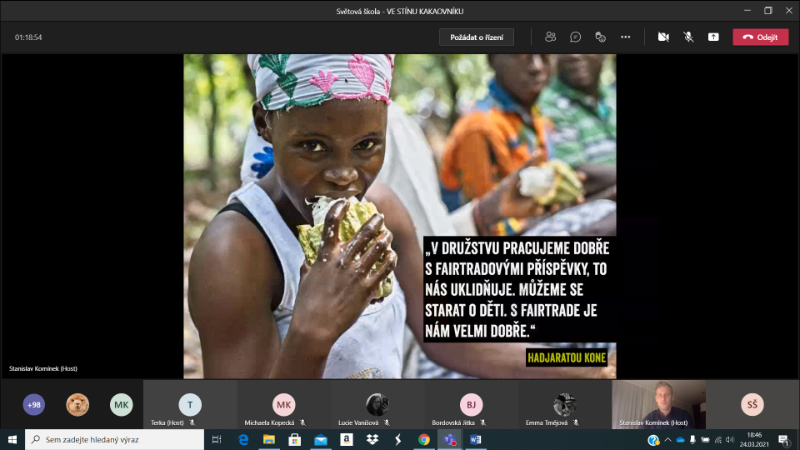Click the Požádat o řízení button

[x=476, y=37]
